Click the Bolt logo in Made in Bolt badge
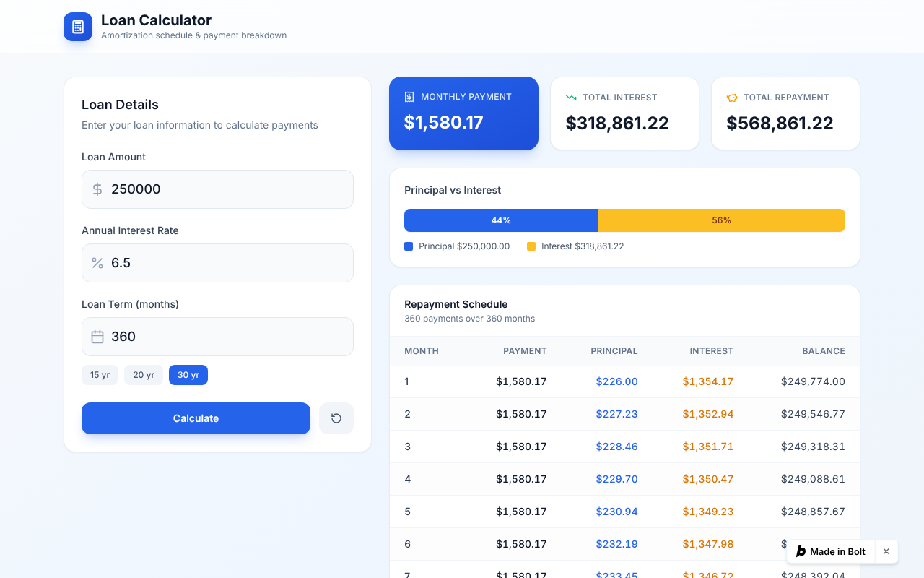 pos(801,551)
